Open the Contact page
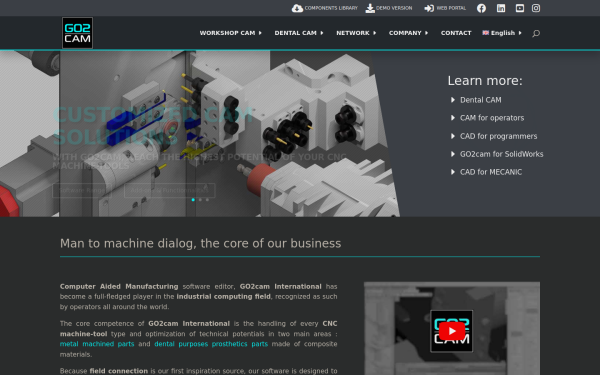The height and width of the screenshot is (375, 600). tap(456, 33)
